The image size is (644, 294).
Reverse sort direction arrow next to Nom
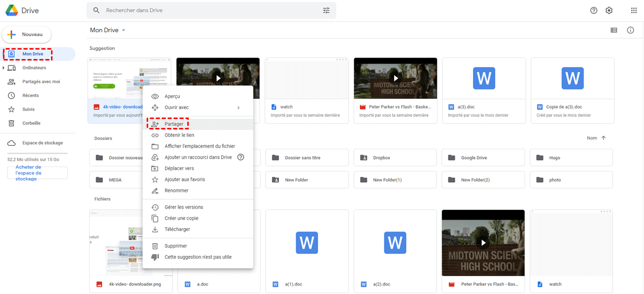tap(603, 138)
